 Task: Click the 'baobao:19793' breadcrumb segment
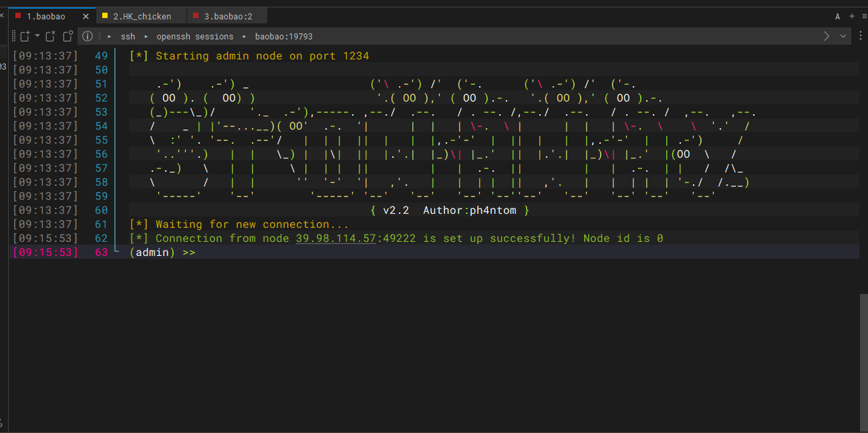(283, 36)
